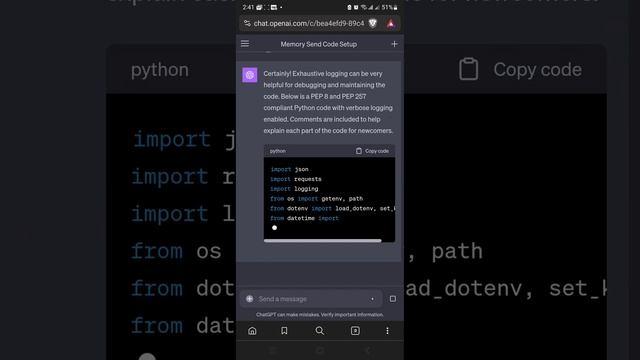Screen dimensions: 640x360
Task: Click the 'from datetime import' code line
Action: tap(304, 218)
